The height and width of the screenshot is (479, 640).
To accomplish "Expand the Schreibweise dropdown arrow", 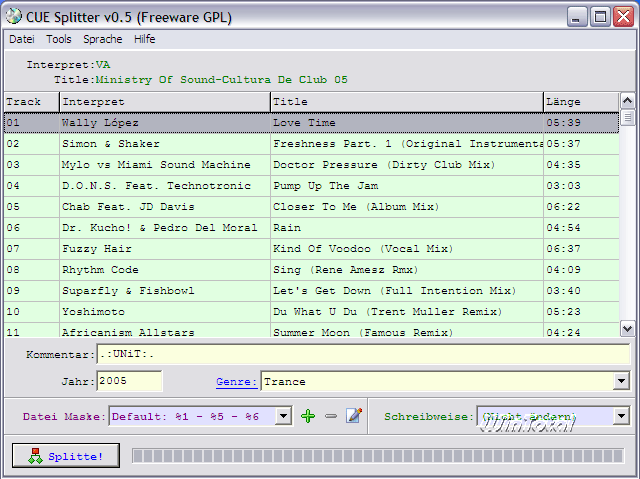I will [x=621, y=416].
